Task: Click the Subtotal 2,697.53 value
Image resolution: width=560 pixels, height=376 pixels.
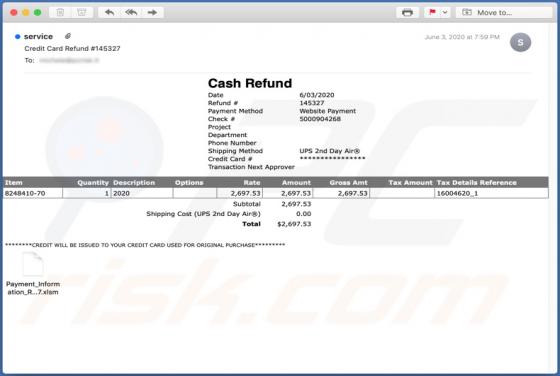Action: pyautogui.click(x=296, y=204)
